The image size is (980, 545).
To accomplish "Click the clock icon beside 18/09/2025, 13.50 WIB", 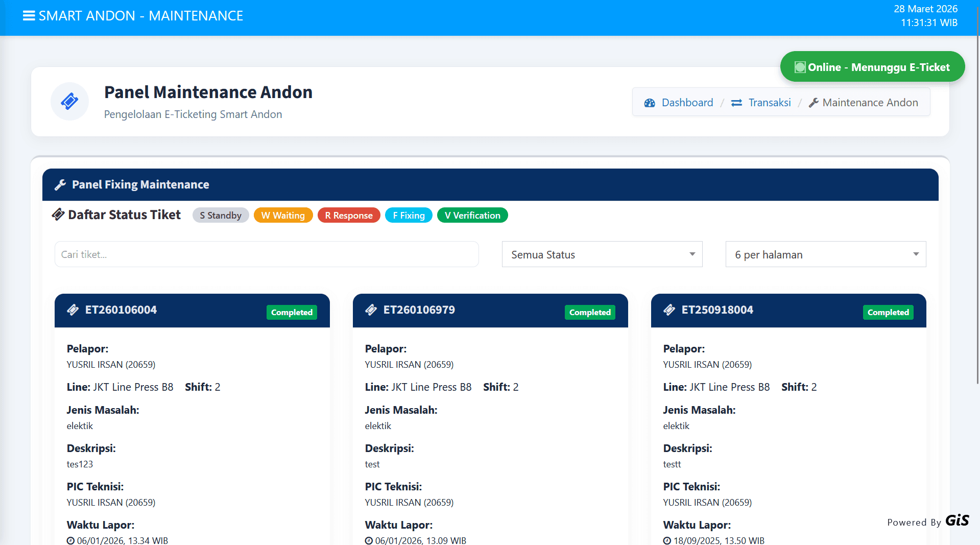I will click(x=667, y=540).
